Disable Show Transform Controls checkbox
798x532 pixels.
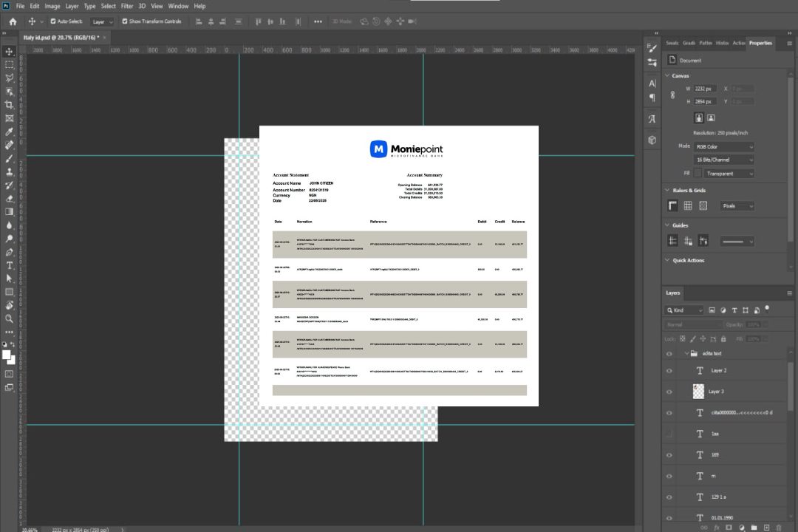(x=125, y=21)
